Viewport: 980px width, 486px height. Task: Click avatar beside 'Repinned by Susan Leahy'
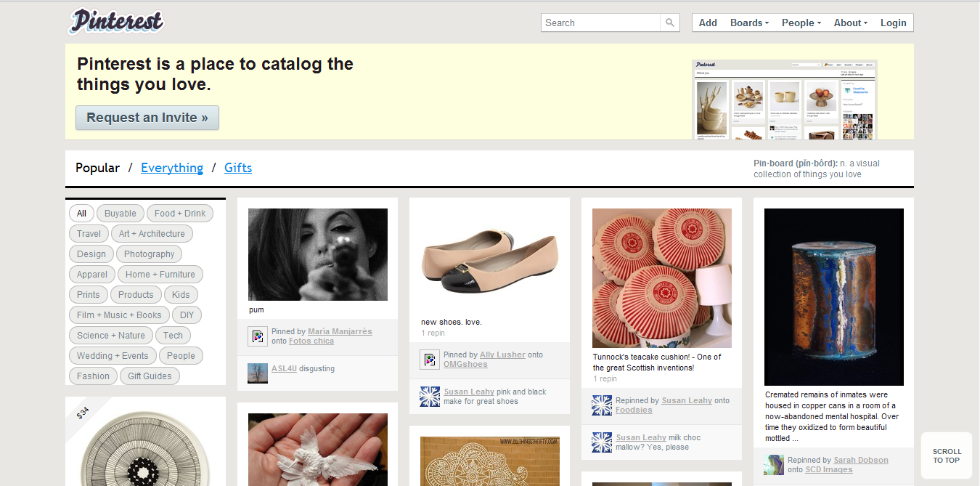(x=602, y=405)
